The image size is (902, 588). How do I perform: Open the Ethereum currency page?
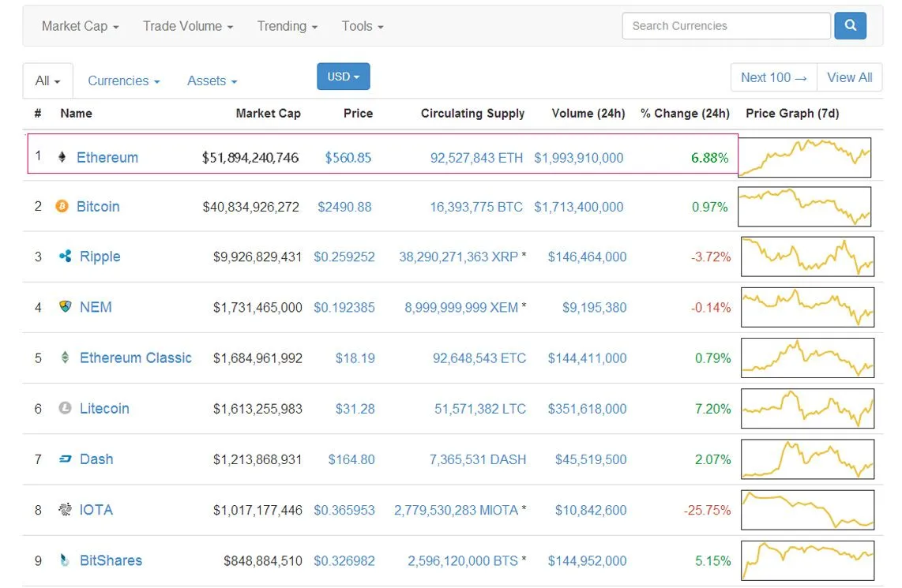(x=107, y=158)
